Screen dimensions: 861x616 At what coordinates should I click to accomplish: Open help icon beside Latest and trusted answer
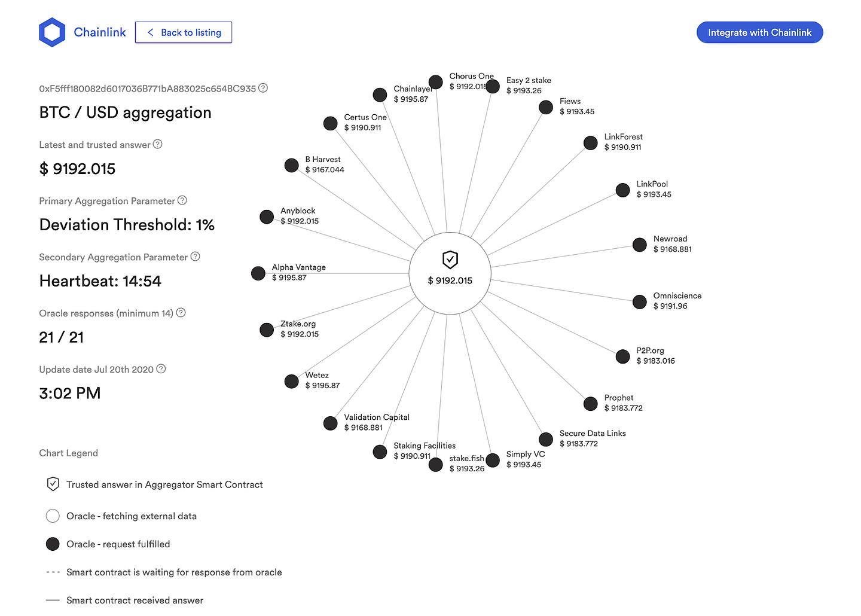[x=158, y=144]
